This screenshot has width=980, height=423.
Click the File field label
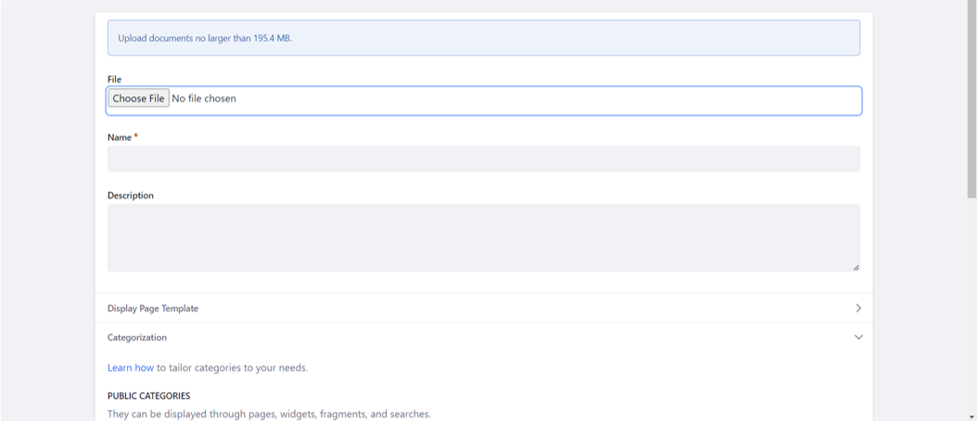point(114,80)
